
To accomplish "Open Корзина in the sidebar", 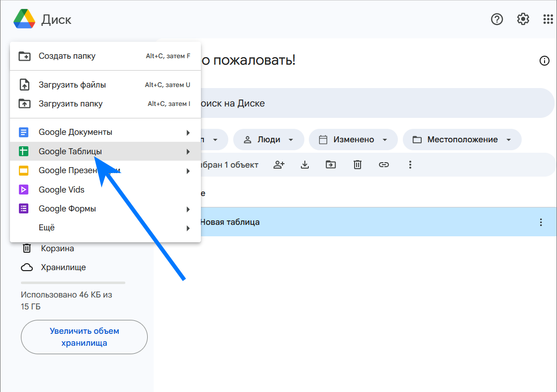I will (x=58, y=248).
